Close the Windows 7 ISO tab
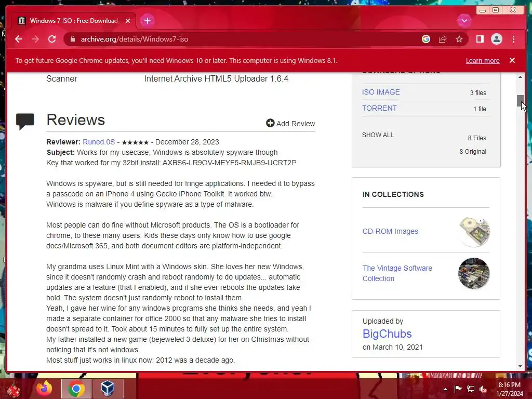Image resolution: width=532 pixels, height=399 pixels. click(x=128, y=21)
